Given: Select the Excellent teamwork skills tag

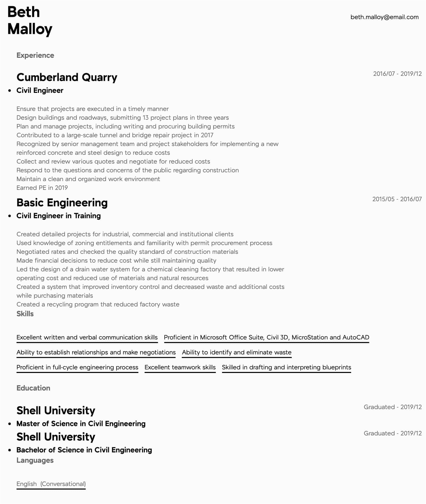Looking at the screenshot, I should (x=180, y=367).
